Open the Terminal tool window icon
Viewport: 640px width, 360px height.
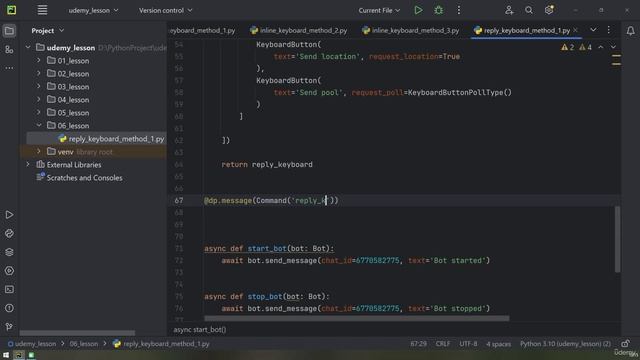point(9,289)
